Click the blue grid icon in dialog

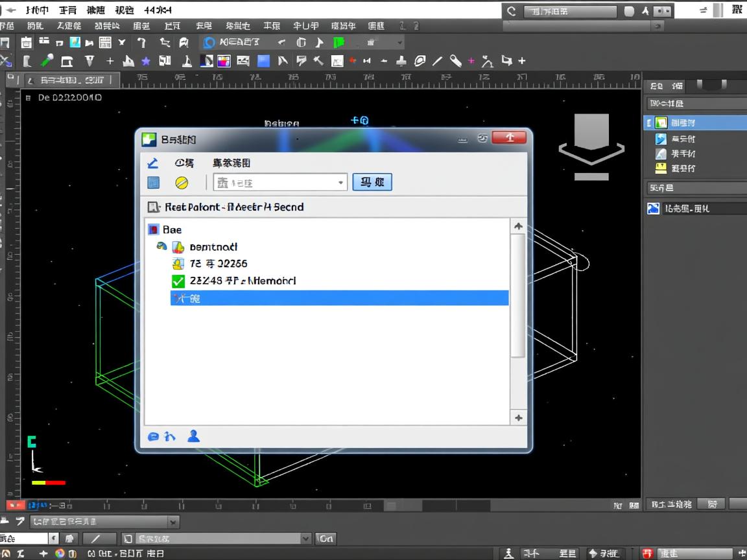click(x=153, y=183)
